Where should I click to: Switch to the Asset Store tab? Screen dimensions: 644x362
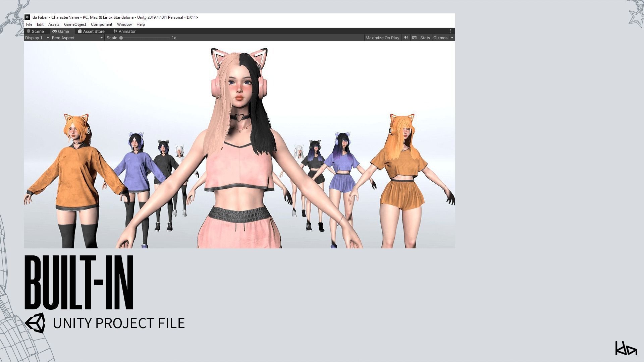tap(91, 31)
